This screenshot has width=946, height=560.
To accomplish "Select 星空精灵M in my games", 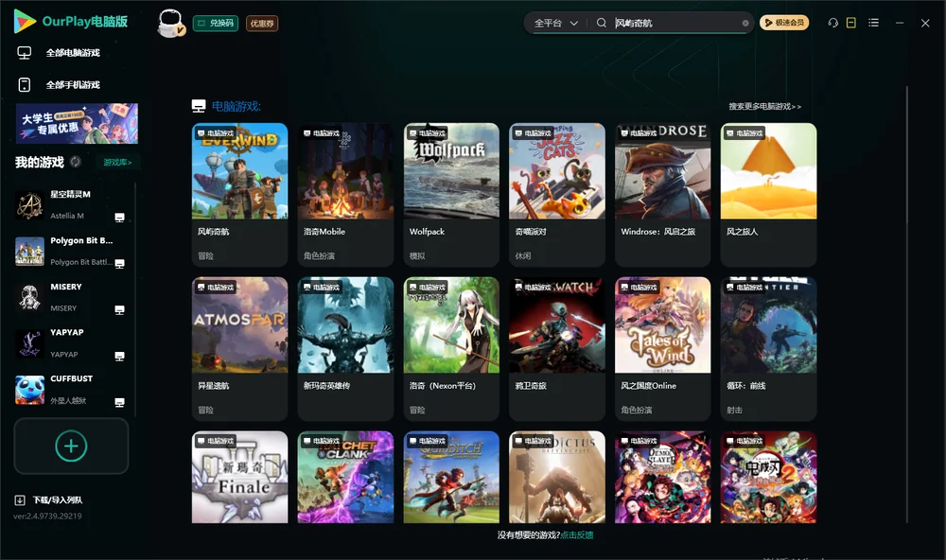I will click(x=71, y=204).
